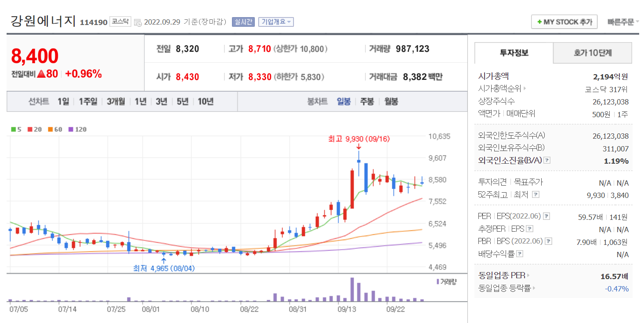Screen dimensions: 644x323
Task: Click the purple 120-day moving average legend
Action: (78, 129)
